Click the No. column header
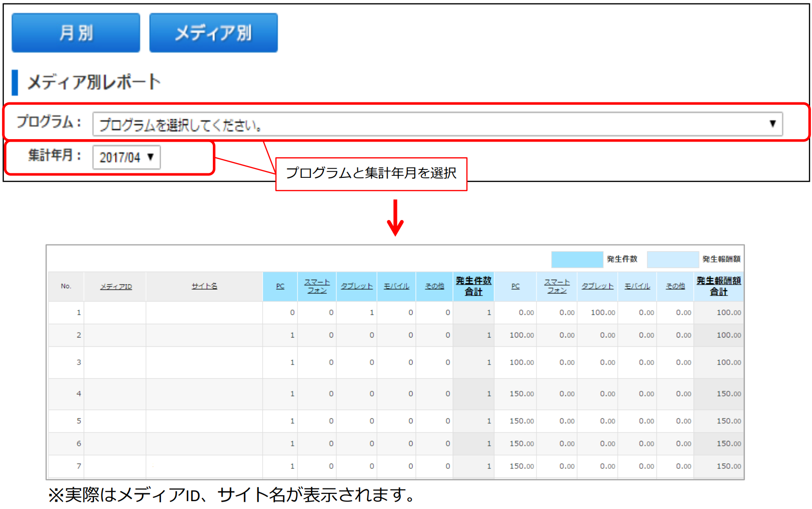812x509 pixels. click(x=66, y=286)
